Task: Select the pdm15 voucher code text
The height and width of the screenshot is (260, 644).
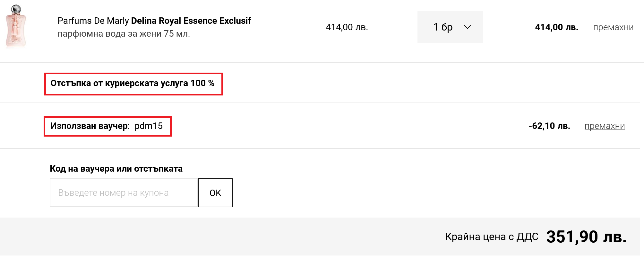Action: (149, 126)
